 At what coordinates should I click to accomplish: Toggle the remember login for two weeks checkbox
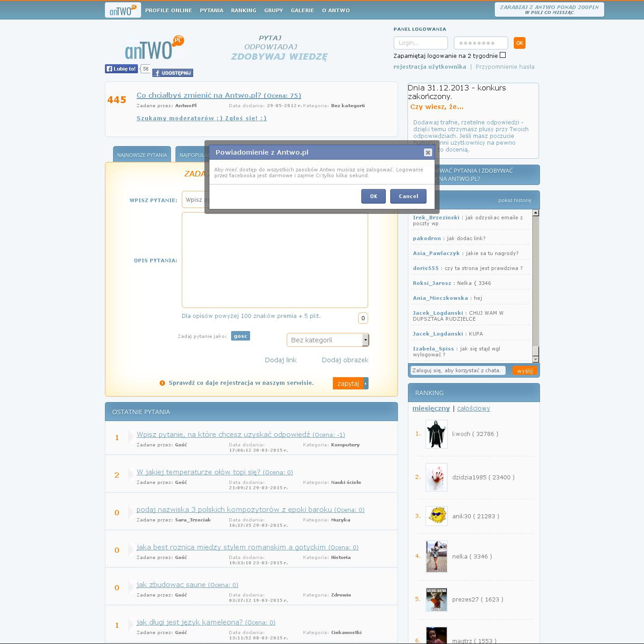502,55
